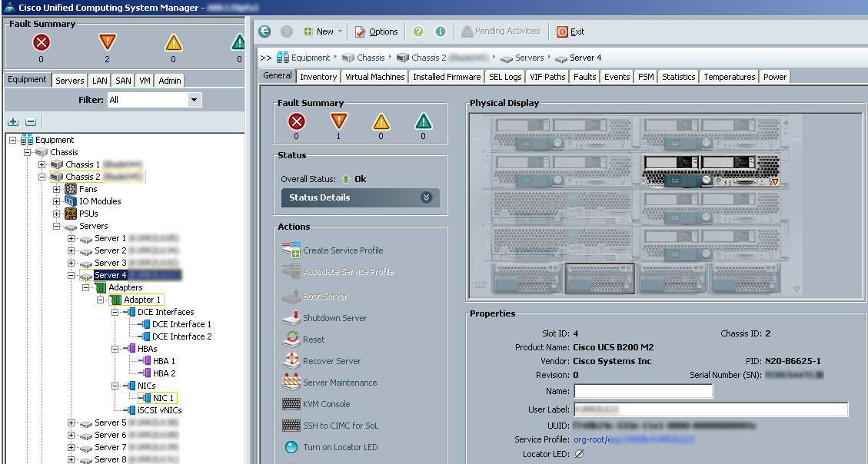This screenshot has height=464, width=868.
Task: Click the Reset server action
Action: click(x=314, y=340)
